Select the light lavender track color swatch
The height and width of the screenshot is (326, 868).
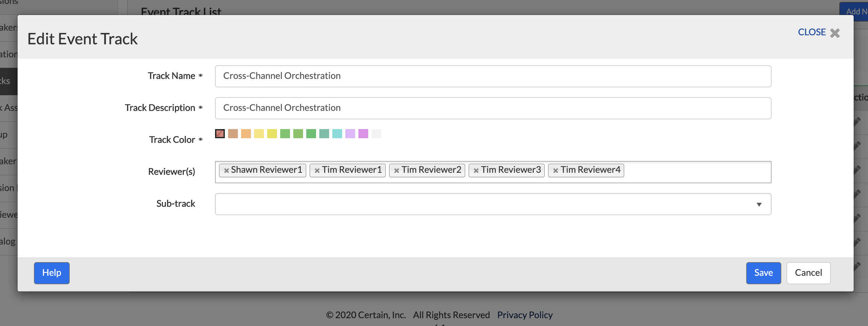pyautogui.click(x=350, y=134)
